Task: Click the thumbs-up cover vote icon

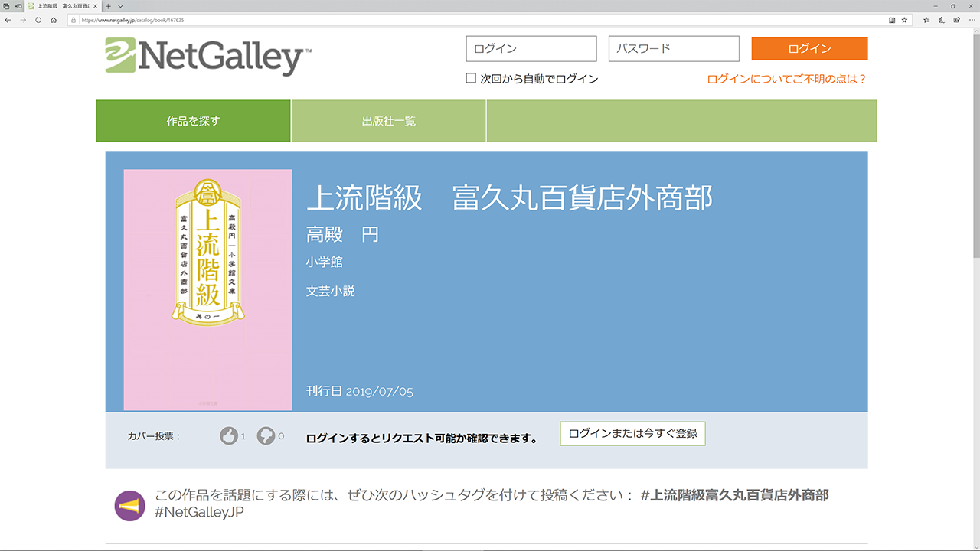Action: tap(228, 436)
